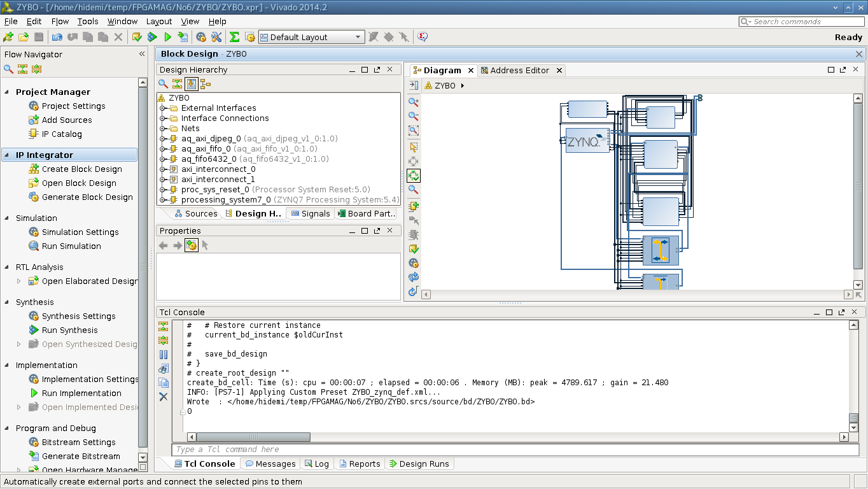Switch to the Messages tab

pos(270,464)
